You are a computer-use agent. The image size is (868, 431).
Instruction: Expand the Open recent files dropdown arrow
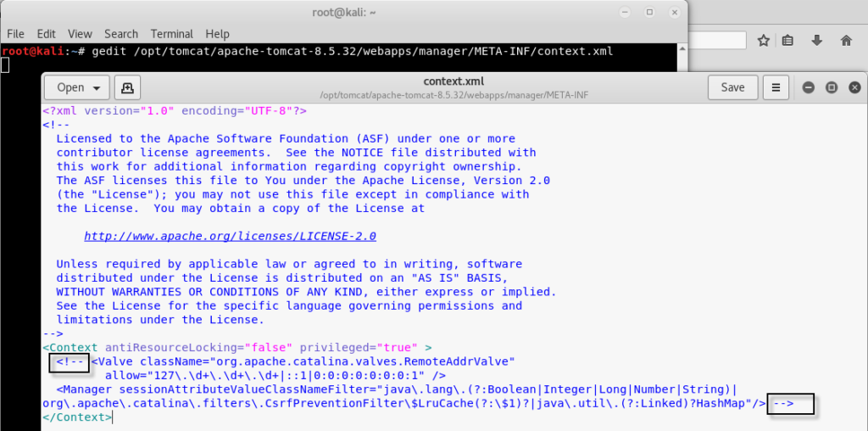97,88
